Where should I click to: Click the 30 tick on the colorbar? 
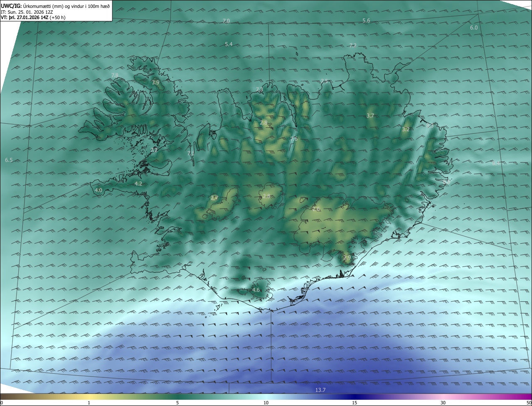443,403
